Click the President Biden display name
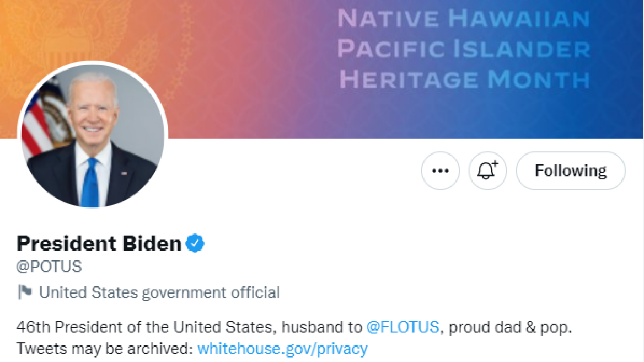The image size is (644, 362). click(99, 243)
